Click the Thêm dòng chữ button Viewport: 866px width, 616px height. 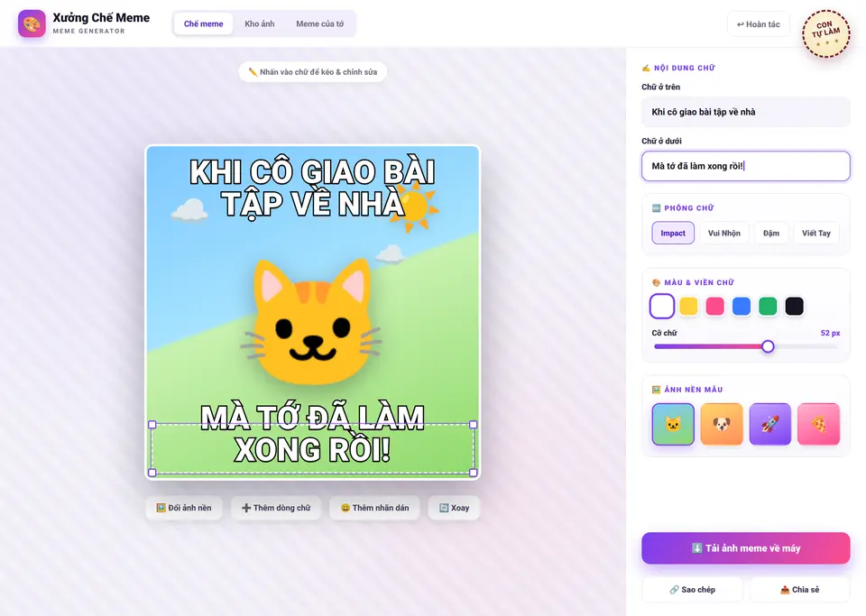276,508
